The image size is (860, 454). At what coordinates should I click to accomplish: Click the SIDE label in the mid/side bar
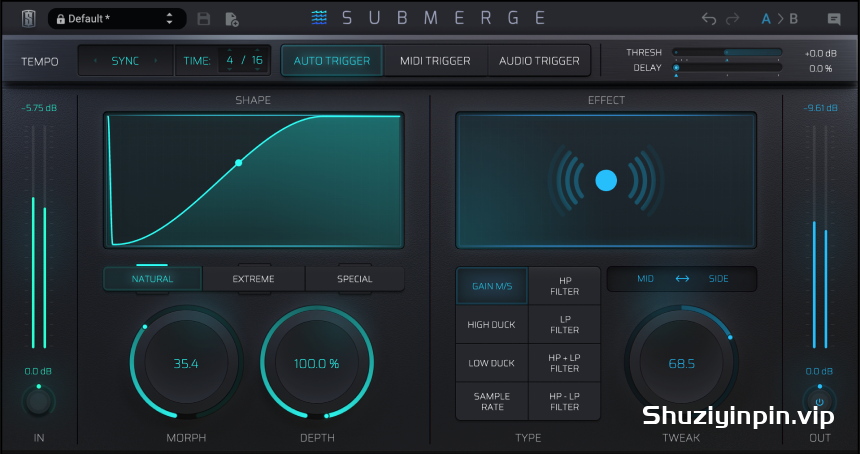tap(718, 279)
